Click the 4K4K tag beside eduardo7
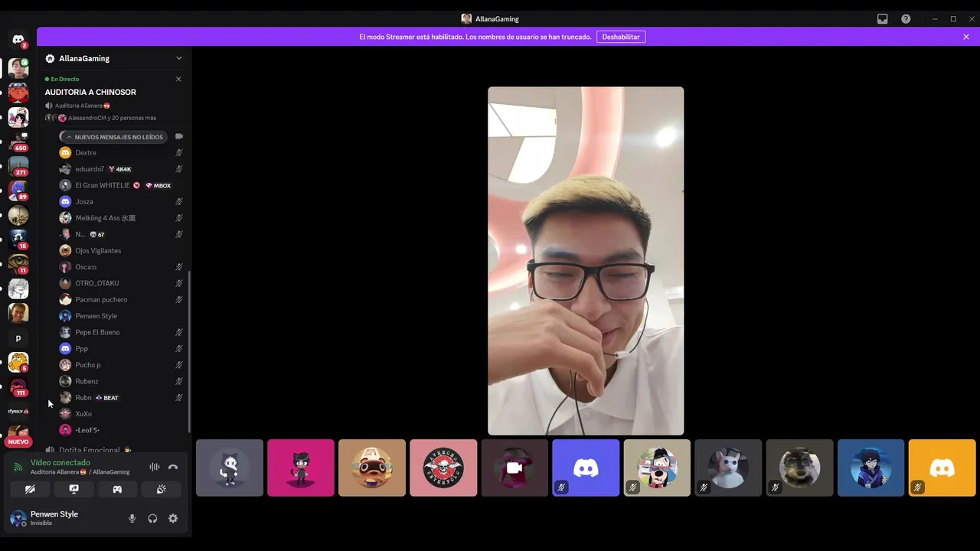 click(120, 169)
